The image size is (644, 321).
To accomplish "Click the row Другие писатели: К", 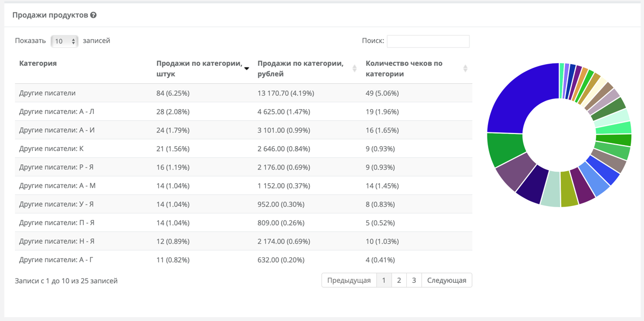I will (x=243, y=148).
